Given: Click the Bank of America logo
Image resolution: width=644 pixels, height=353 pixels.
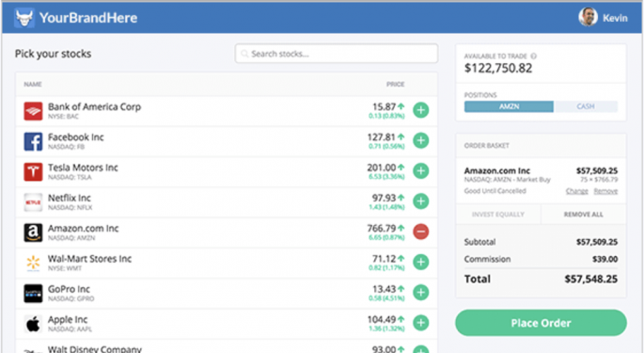Looking at the screenshot, I should [x=33, y=111].
